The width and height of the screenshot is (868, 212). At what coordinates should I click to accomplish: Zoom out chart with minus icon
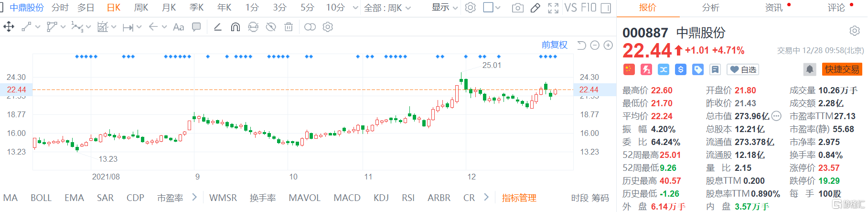point(595,45)
